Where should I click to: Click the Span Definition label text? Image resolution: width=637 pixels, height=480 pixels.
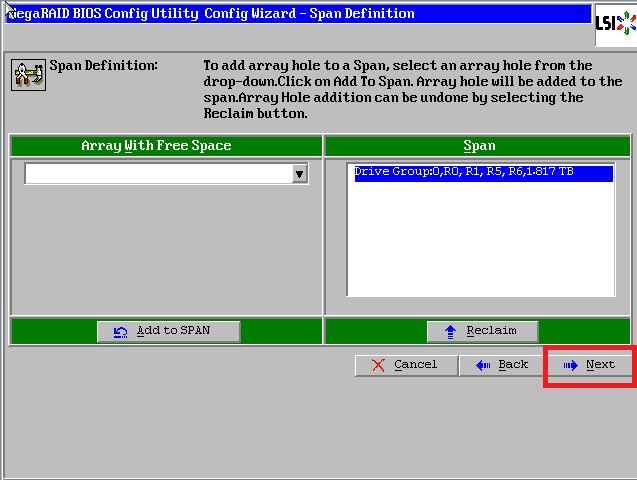click(x=104, y=66)
